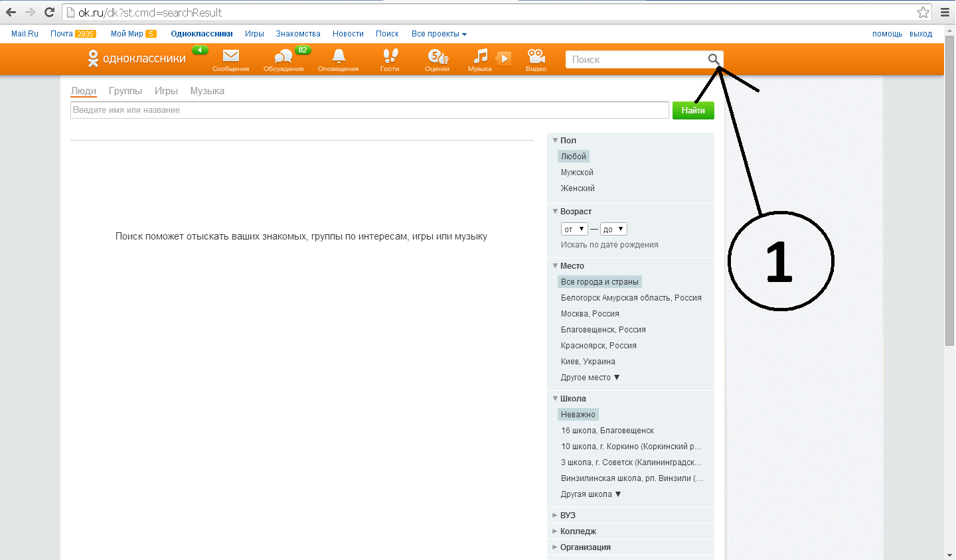Click the browser forward arrow
This screenshot has height=560, width=956.
30,12
